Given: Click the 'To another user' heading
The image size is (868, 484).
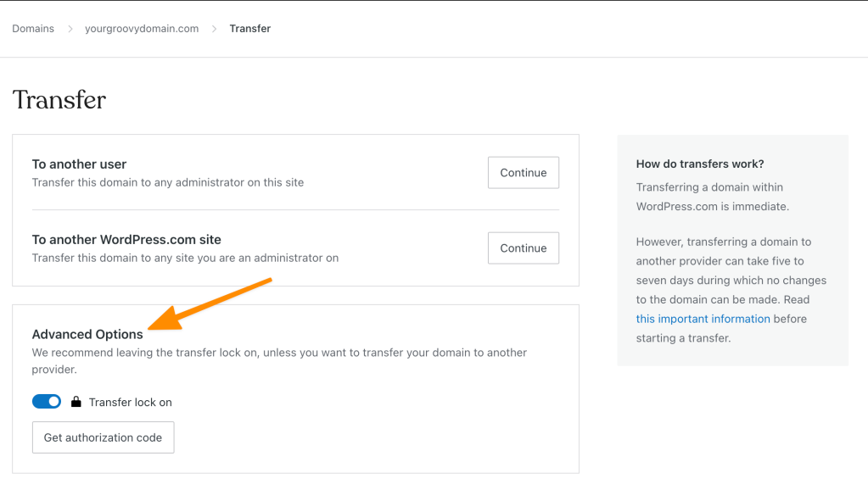Looking at the screenshot, I should coord(79,164).
